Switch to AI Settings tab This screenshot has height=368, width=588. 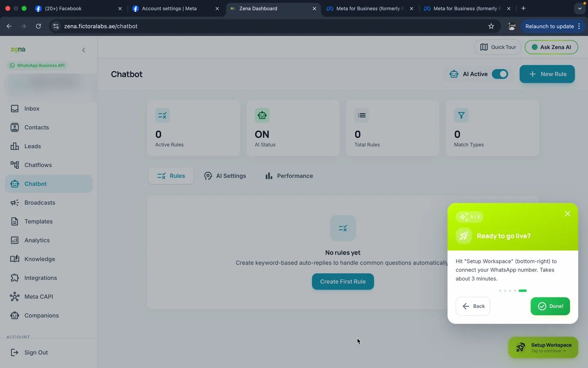(225, 176)
